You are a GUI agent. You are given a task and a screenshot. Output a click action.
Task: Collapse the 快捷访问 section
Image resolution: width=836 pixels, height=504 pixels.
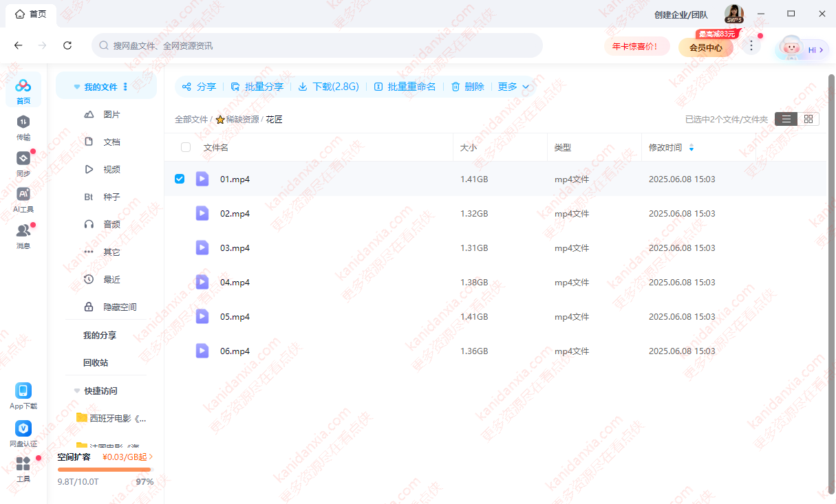tap(77, 391)
